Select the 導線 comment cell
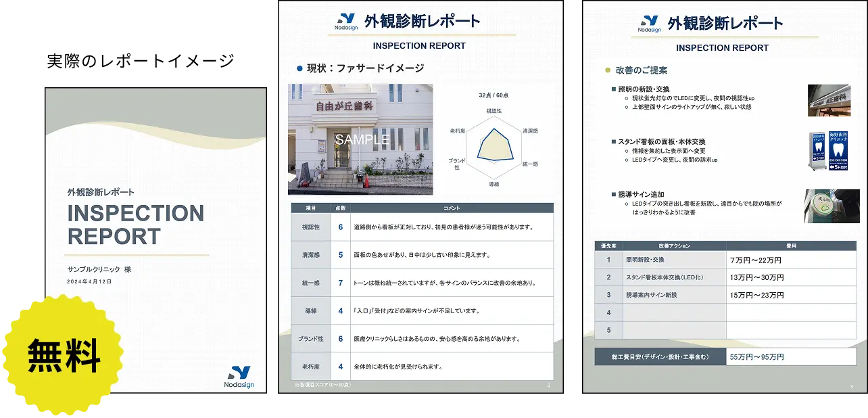 (451, 311)
